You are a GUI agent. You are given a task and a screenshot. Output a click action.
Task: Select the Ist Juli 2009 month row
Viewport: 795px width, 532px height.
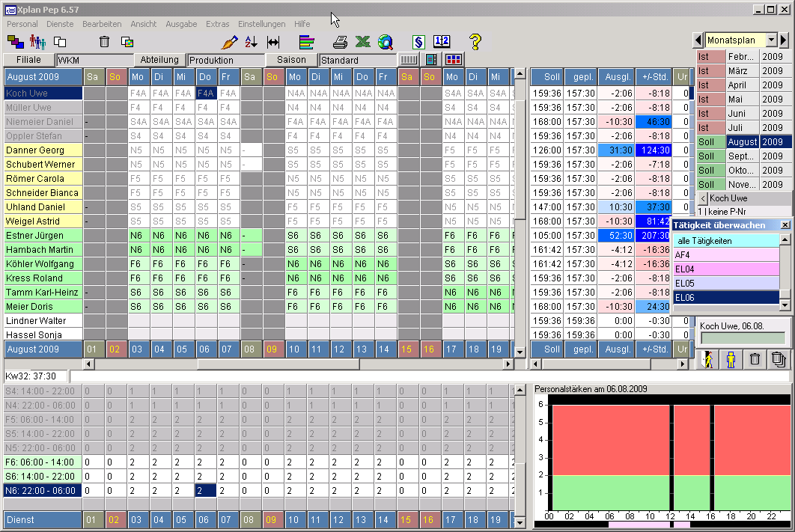click(x=744, y=128)
